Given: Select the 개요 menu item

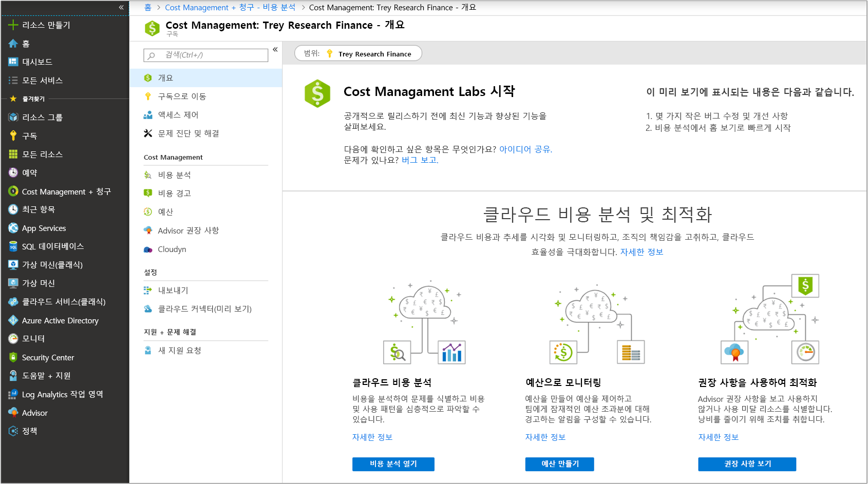Looking at the screenshot, I should [205, 78].
